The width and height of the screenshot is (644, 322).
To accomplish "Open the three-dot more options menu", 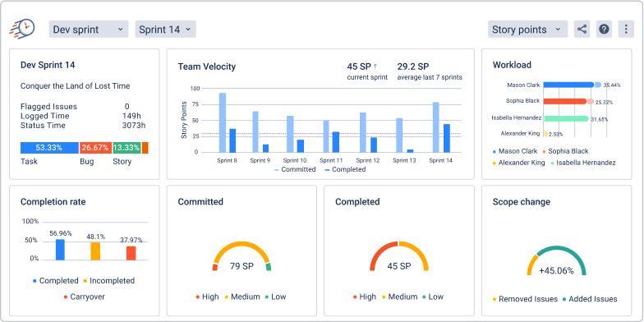I will [626, 30].
